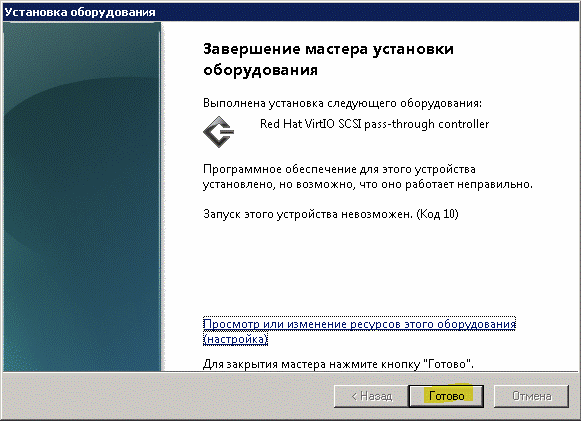Click the (настройка) link line
581x421 pixels.
235,339
